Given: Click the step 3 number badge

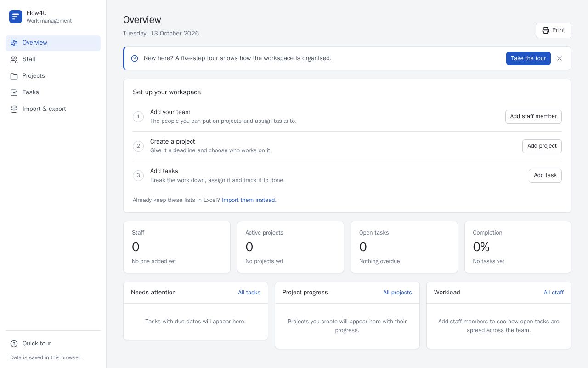Looking at the screenshot, I should [x=138, y=176].
